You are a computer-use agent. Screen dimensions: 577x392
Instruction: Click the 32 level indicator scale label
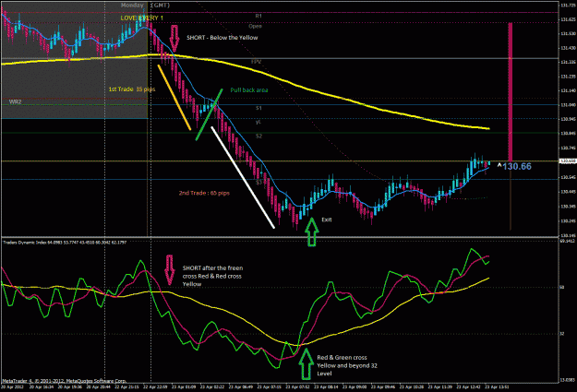pyautogui.click(x=562, y=334)
